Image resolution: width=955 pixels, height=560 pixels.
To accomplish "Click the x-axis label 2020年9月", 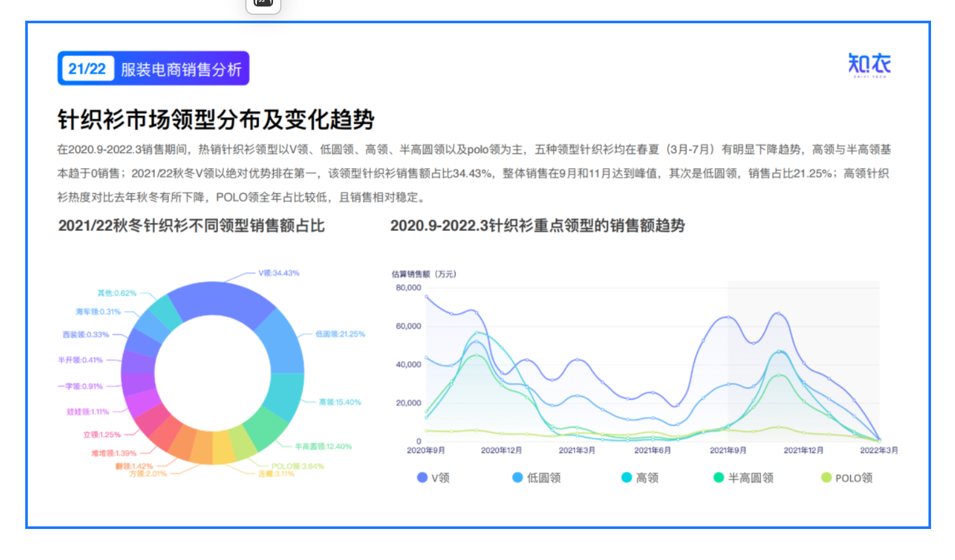I will tap(426, 450).
